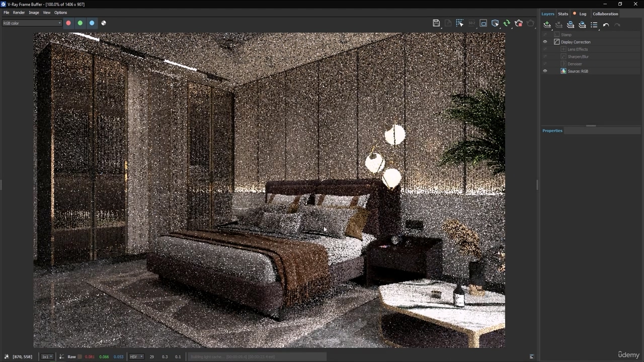This screenshot has height=362, width=644.
Task: Open the Render menu
Action: click(x=19, y=13)
